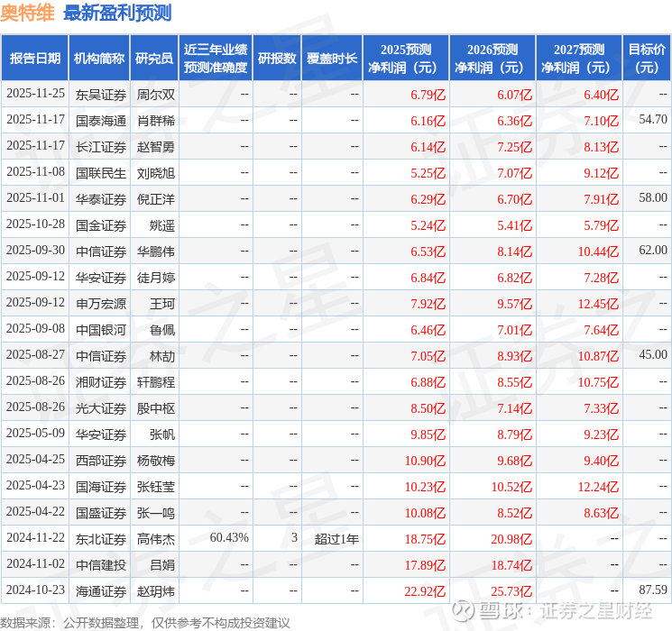Select the 国海证券 institution cell
The height and width of the screenshot is (631, 672).
(x=101, y=487)
